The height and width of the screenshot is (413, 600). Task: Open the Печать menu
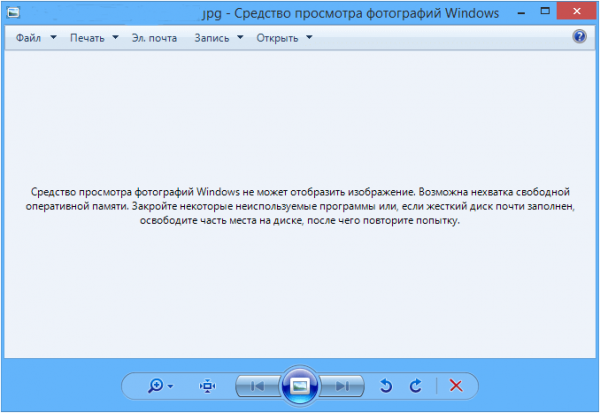[87, 38]
